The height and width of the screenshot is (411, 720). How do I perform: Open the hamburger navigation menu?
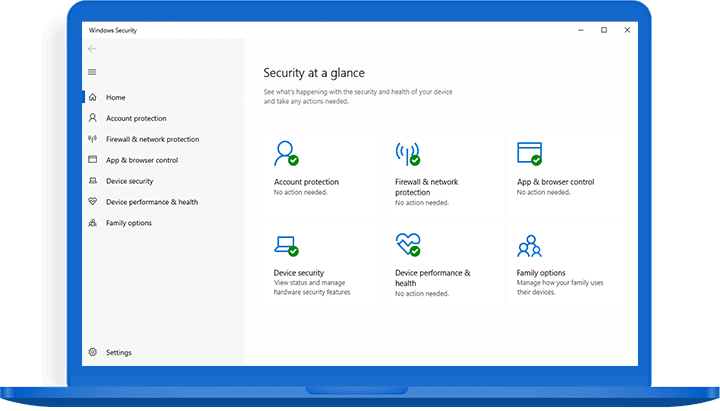click(92, 72)
